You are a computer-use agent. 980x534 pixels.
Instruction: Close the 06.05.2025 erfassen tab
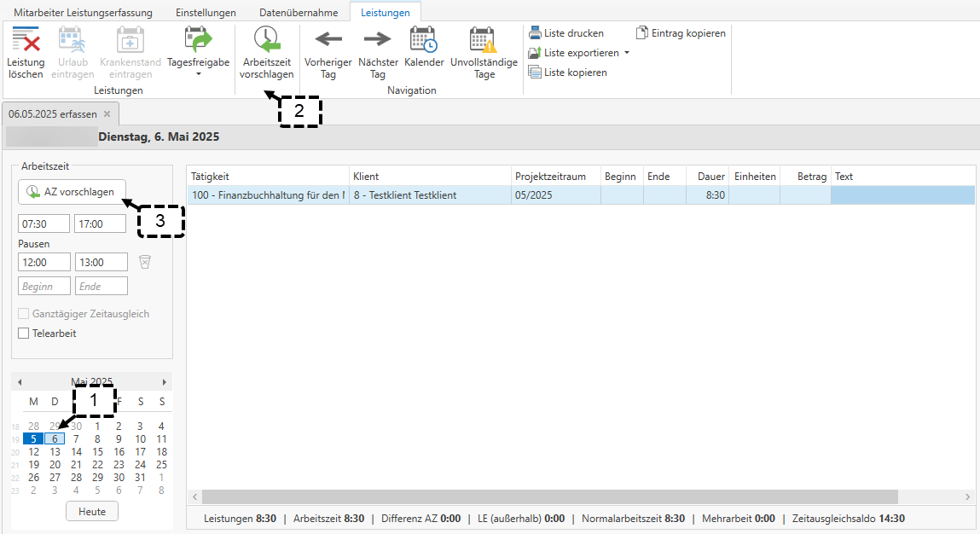tap(107, 113)
